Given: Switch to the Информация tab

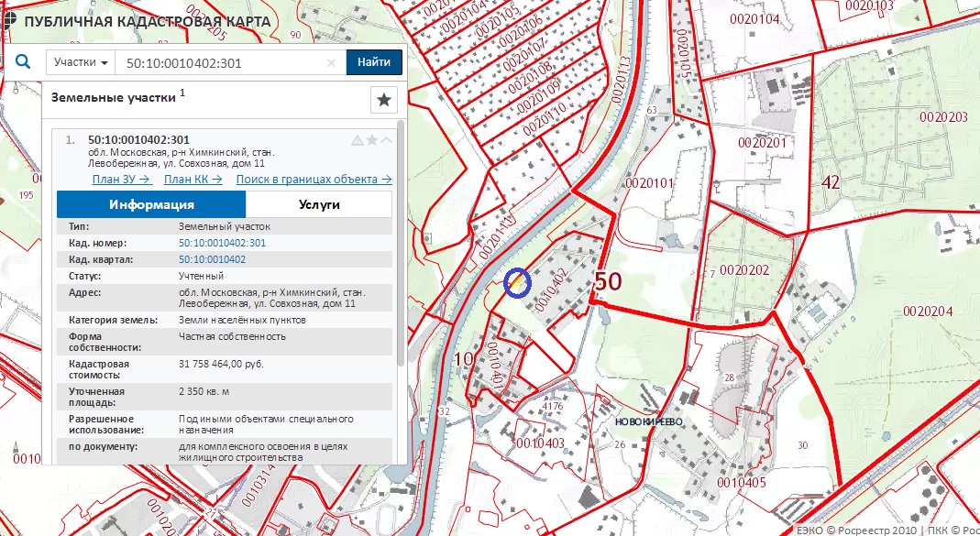Looking at the screenshot, I should coord(151,205).
